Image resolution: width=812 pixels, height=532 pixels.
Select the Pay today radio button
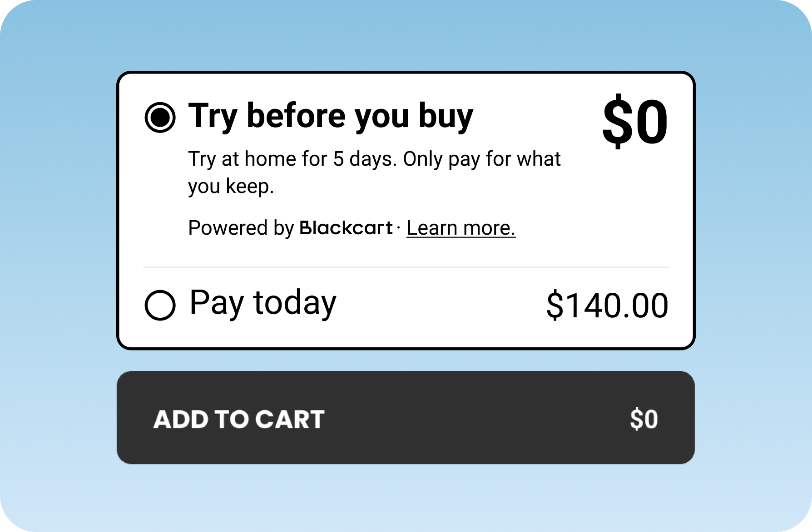(x=160, y=305)
